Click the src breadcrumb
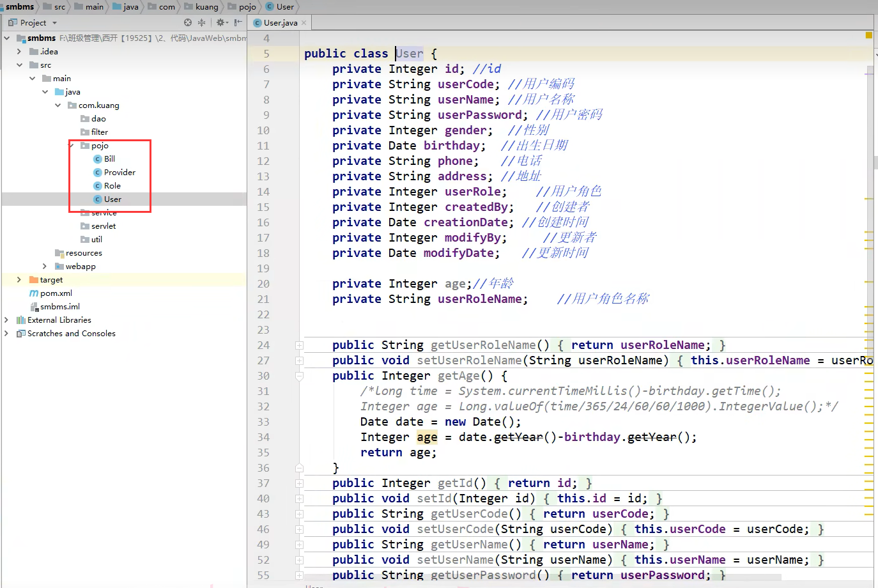The image size is (878, 588). coord(54,6)
